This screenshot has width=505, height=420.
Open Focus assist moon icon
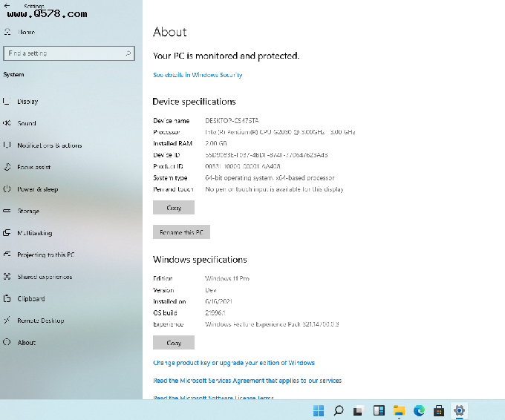[x=7, y=167]
